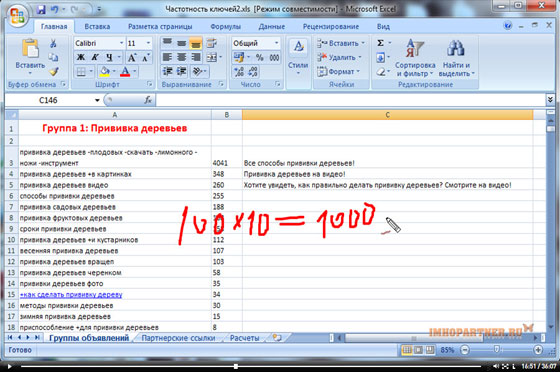
Task: Open the Fill down icon menu
Action: click(x=380, y=57)
